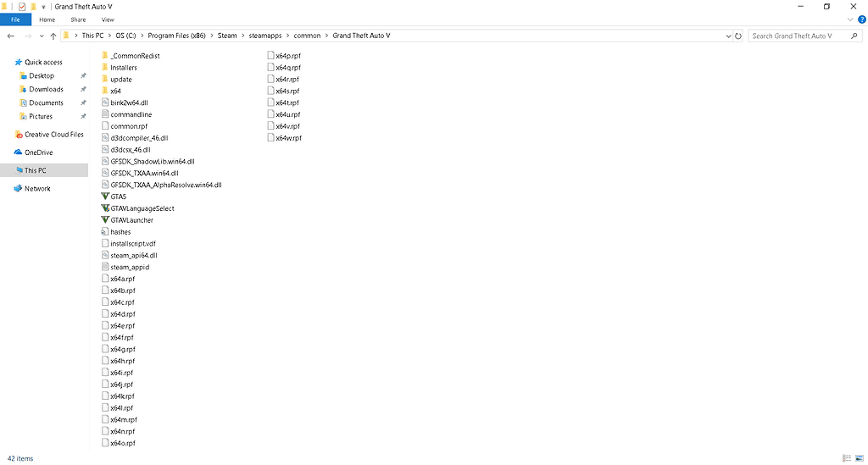868x465 pixels.
Task: Open Documents in navigation pane
Action: (x=46, y=102)
